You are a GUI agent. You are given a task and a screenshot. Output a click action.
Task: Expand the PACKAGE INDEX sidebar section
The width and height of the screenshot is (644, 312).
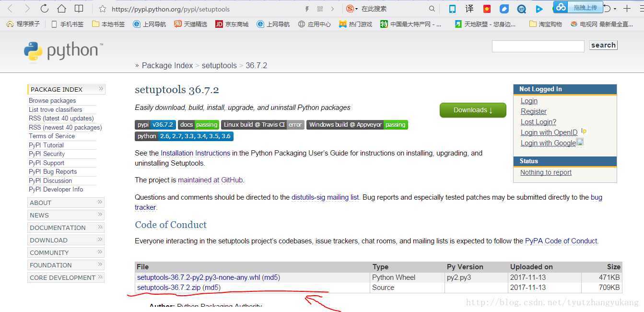(66, 89)
